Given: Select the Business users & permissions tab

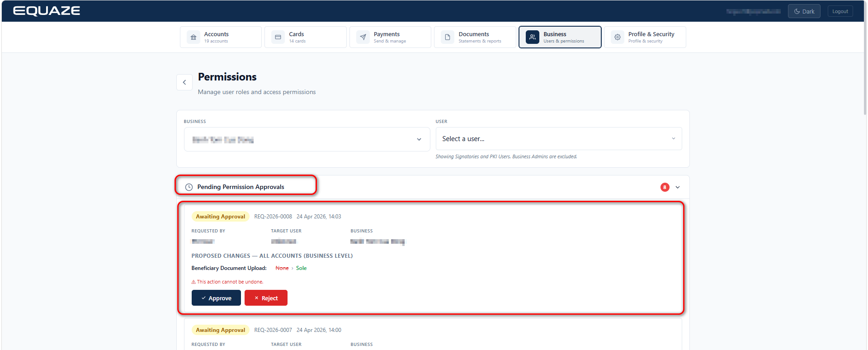Looking at the screenshot, I should click(560, 37).
